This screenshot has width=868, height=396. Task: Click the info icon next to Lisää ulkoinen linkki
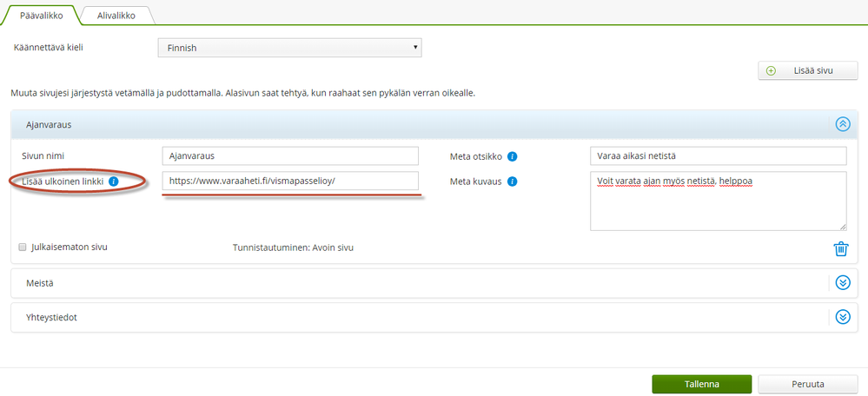(x=114, y=181)
